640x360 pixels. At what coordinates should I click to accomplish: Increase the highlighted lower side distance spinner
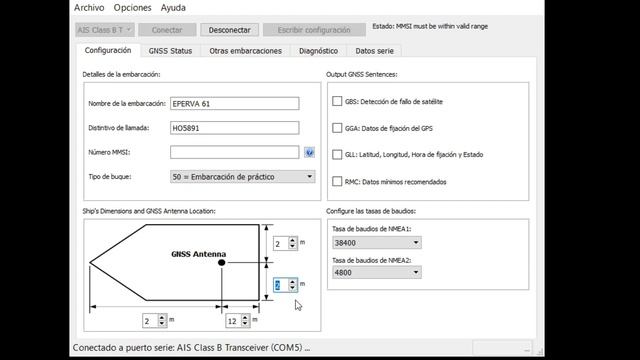pyautogui.click(x=292, y=282)
